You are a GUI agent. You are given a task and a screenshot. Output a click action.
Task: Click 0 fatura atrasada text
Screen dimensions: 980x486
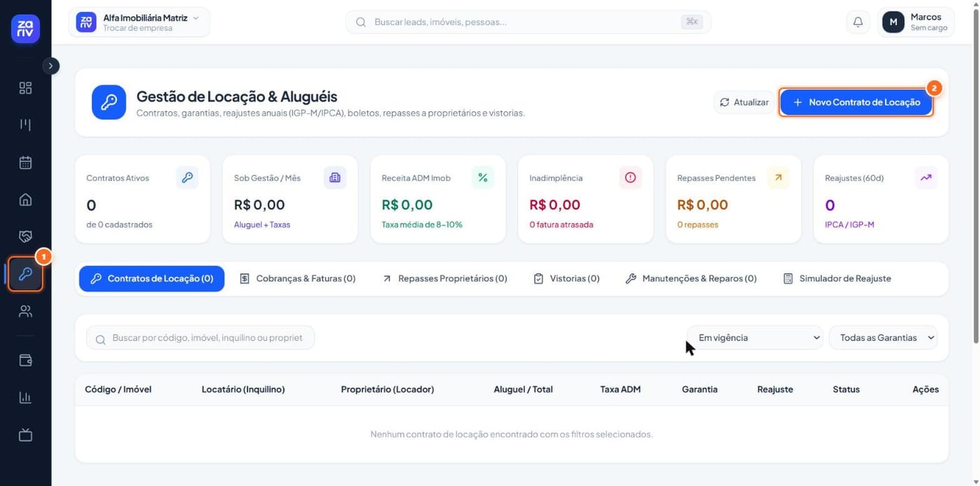[x=561, y=225]
